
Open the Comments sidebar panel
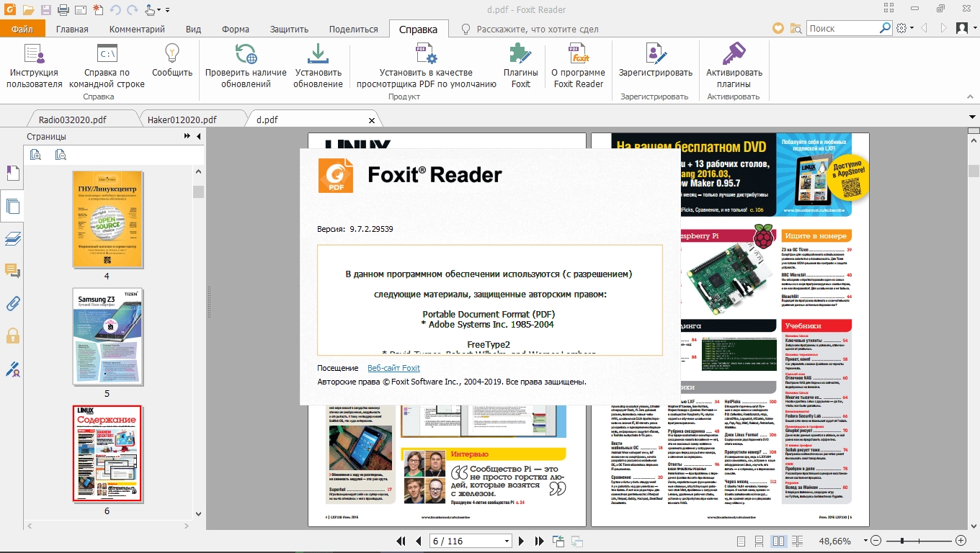pos(12,271)
